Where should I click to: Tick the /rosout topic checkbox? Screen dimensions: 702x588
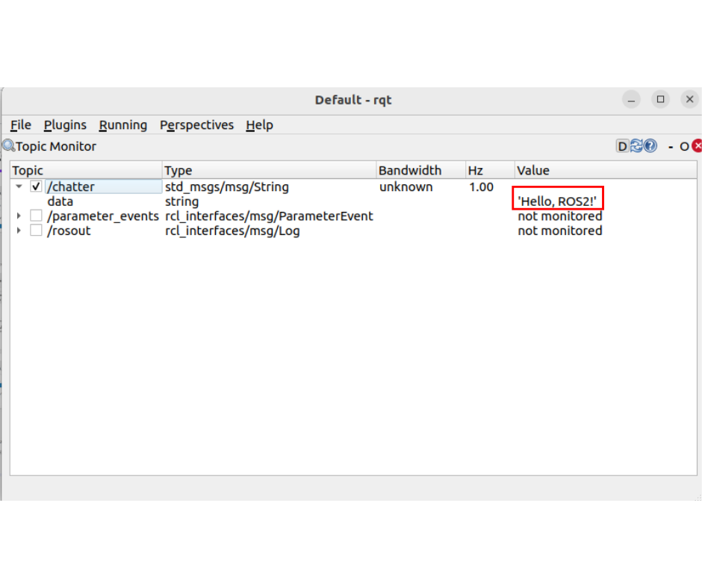36,231
